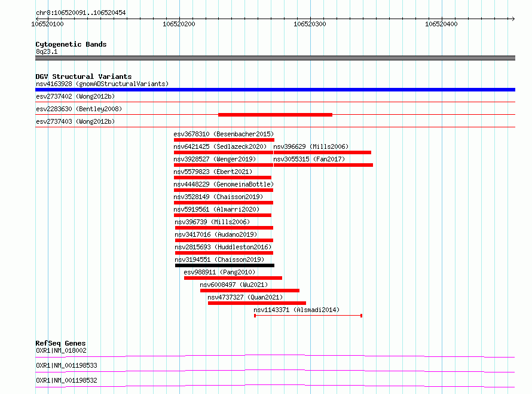
Task: Click the 106520300 ruler position
Action: pos(310,24)
